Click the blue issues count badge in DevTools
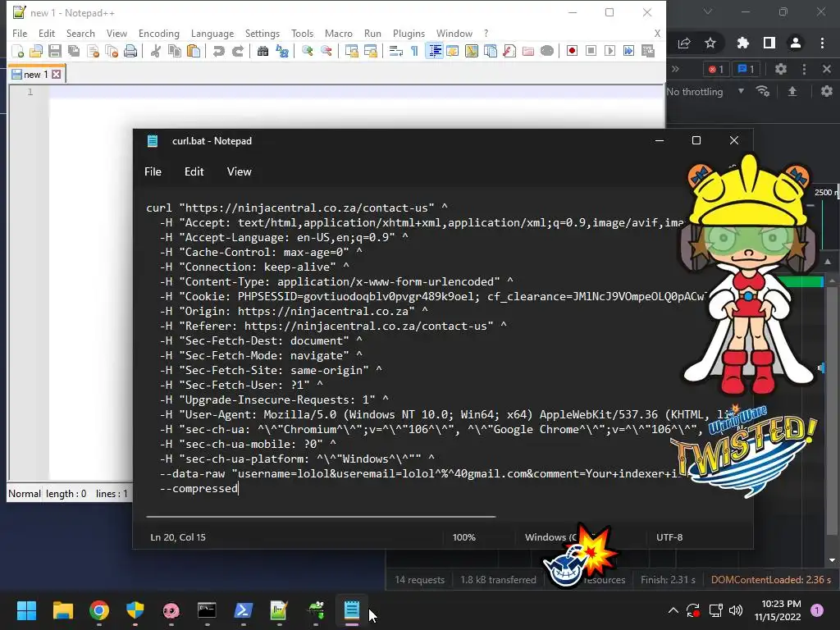This screenshot has height=630, width=840. coord(746,69)
